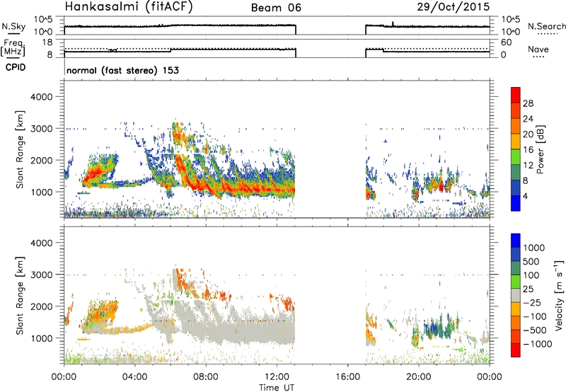Click the N.Sky legend label
This screenshot has height=392, width=566.
point(13,26)
